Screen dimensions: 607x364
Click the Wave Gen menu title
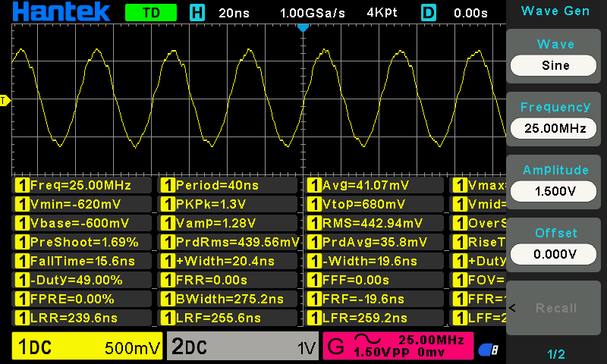pyautogui.click(x=555, y=11)
